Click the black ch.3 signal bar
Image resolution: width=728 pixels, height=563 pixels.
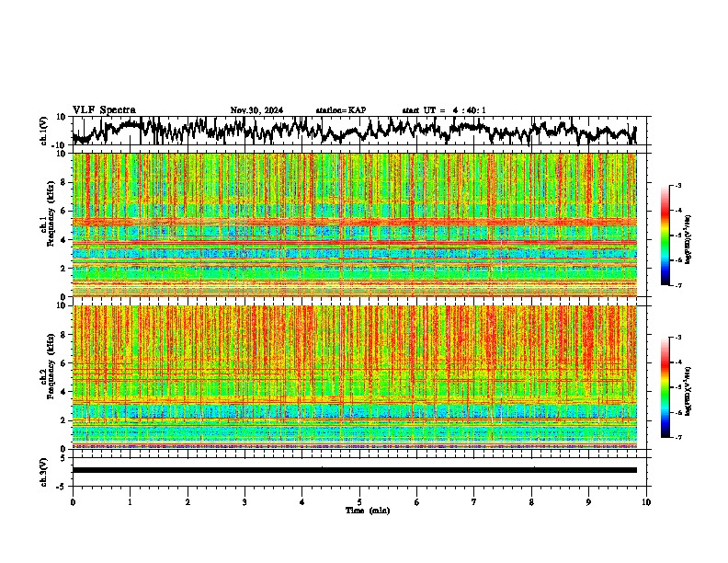(x=354, y=470)
